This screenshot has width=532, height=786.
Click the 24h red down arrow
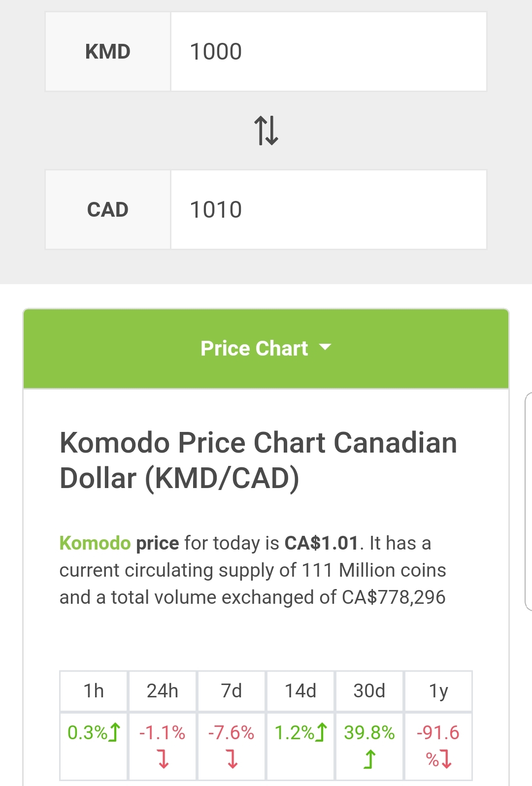coord(163,759)
